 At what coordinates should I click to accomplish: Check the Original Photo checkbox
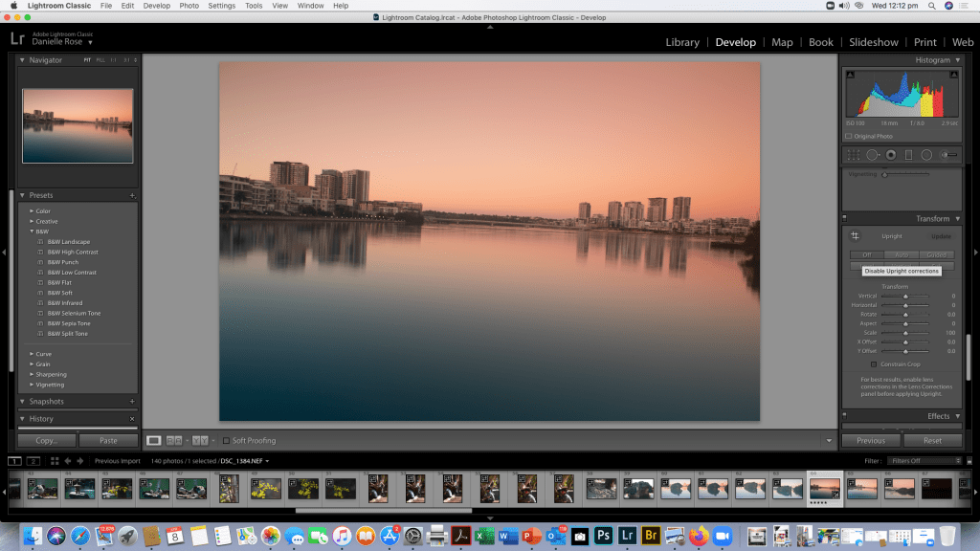[848, 136]
